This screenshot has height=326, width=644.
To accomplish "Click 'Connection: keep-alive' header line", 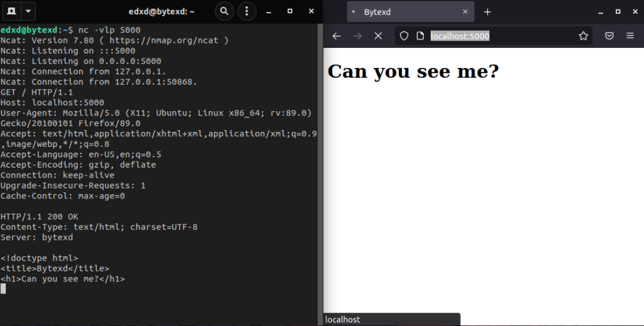I will coord(57,175).
